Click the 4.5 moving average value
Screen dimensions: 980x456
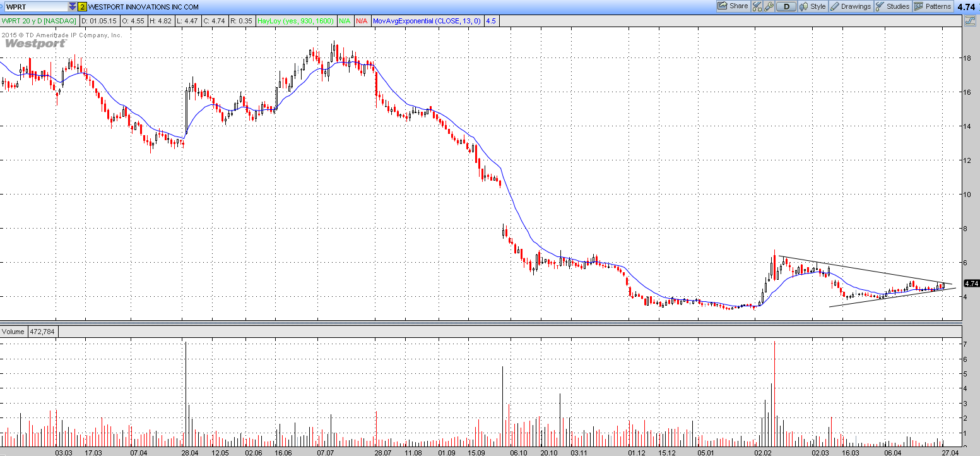[x=491, y=21]
